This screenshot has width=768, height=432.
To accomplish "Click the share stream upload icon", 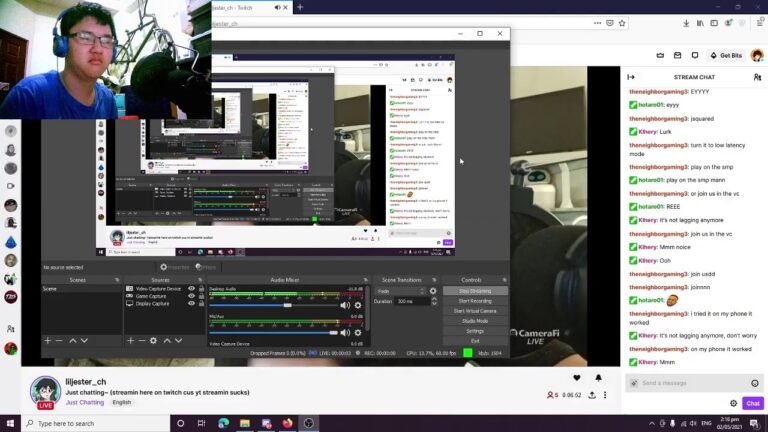I will pyautogui.click(x=592, y=395).
